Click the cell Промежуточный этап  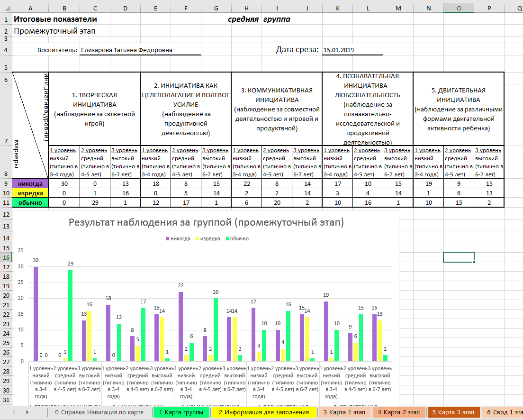tap(54, 31)
